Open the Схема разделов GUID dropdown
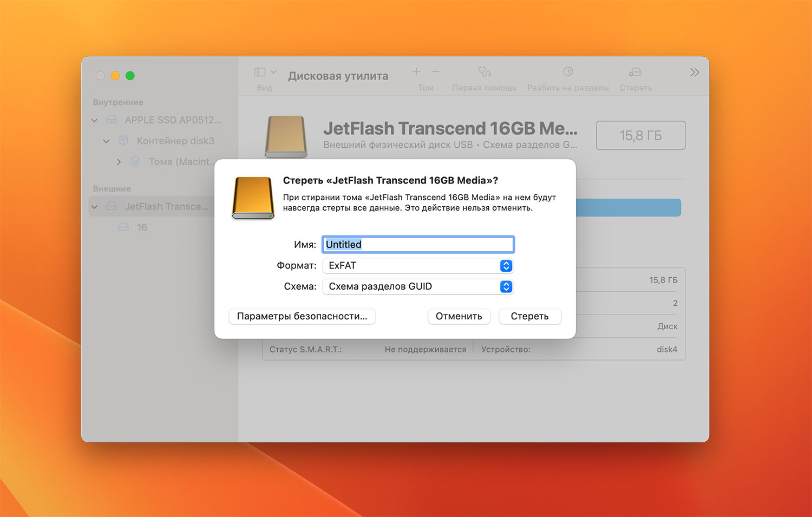The height and width of the screenshot is (517, 812). click(x=418, y=286)
